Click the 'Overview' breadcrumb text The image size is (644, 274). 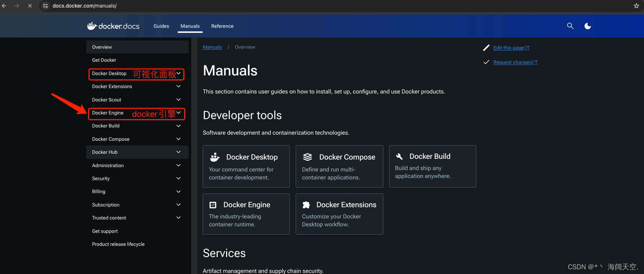click(x=245, y=47)
